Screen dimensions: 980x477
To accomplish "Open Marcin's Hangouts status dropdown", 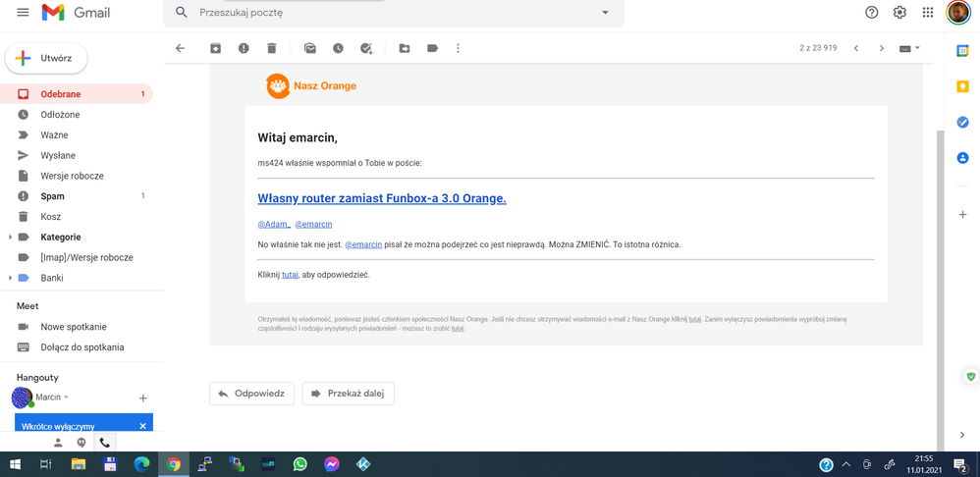I will coord(67,397).
